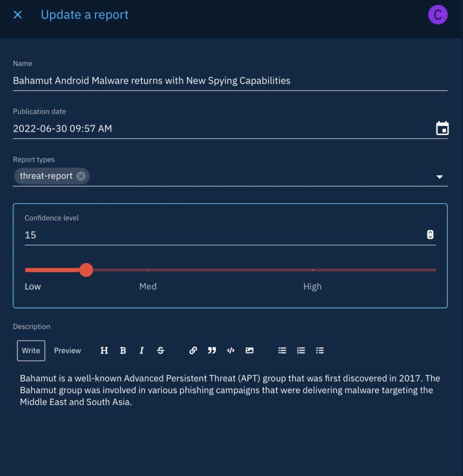Insert a link in the description
Viewport: 463px width, 476px height.
pyautogui.click(x=193, y=350)
